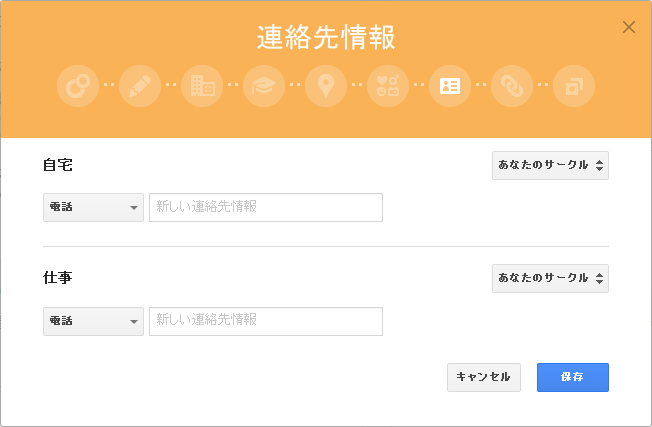Expand あなたのサークル selector for 自宅
The image size is (652, 427).
coord(550,166)
